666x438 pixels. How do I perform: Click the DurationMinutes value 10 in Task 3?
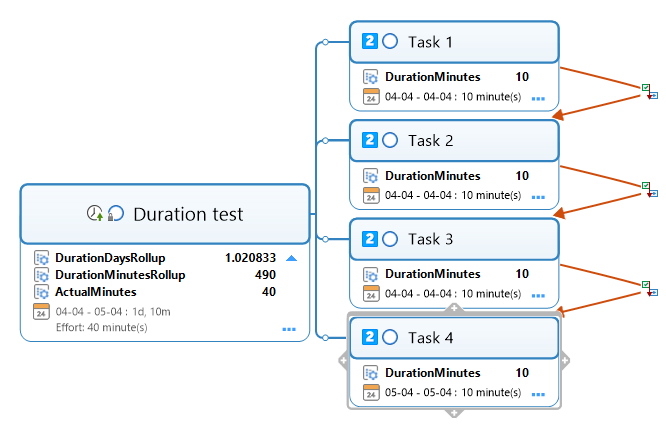pyautogui.click(x=522, y=274)
